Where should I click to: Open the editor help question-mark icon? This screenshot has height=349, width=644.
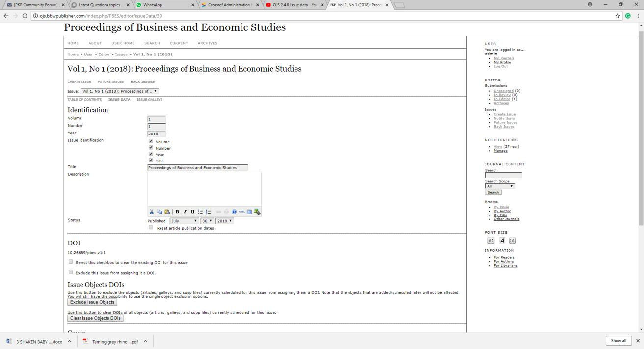(x=234, y=212)
